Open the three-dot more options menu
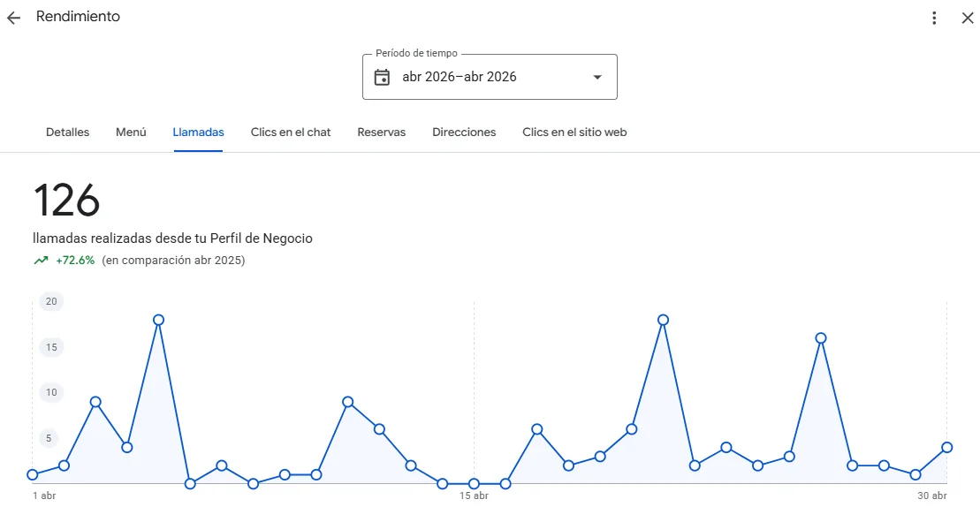This screenshot has height=507, width=980. (934, 18)
